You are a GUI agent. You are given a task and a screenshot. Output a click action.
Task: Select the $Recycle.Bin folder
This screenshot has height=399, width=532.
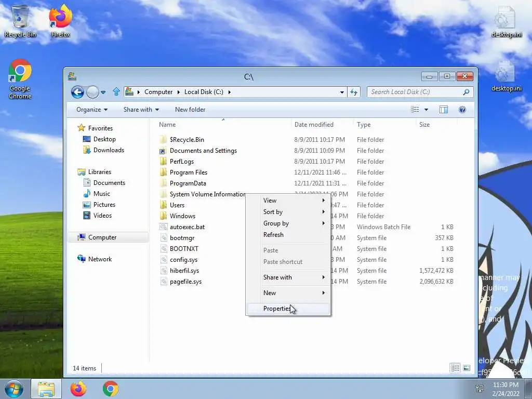(x=182, y=139)
